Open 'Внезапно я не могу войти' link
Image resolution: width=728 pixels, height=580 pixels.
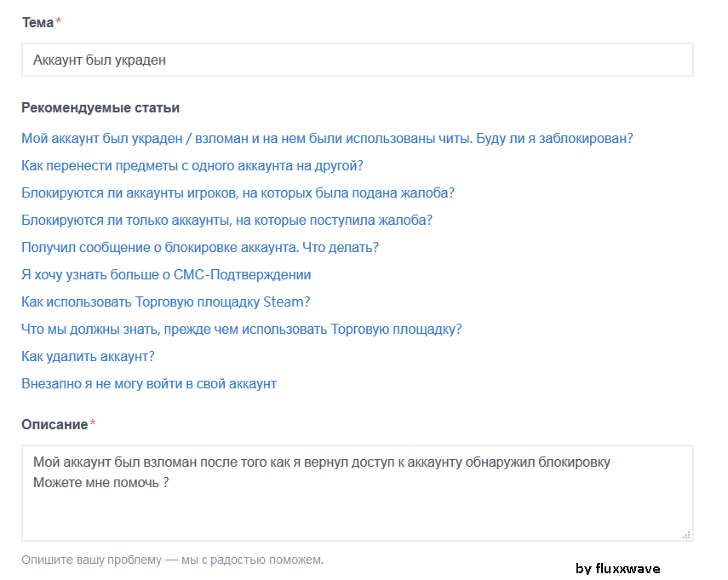pos(149,383)
